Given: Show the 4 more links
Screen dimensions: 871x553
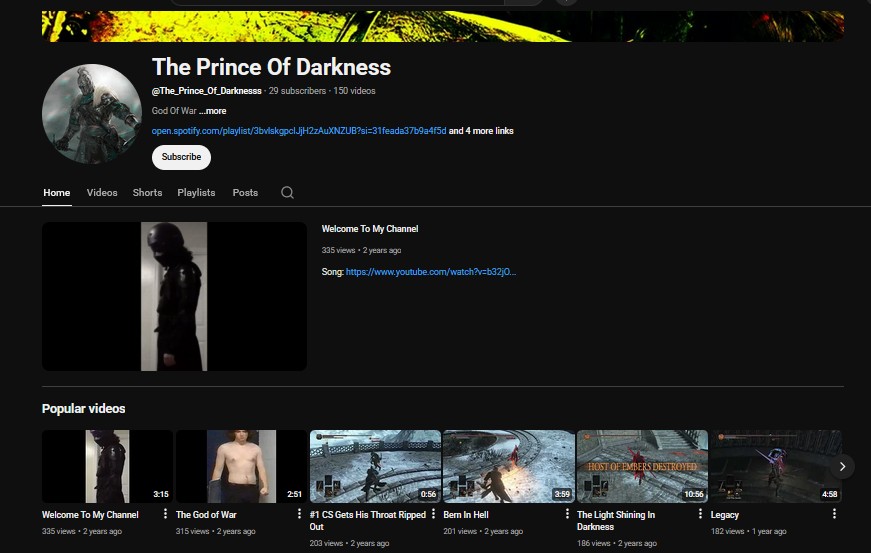Looking at the screenshot, I should pyautogui.click(x=481, y=131).
